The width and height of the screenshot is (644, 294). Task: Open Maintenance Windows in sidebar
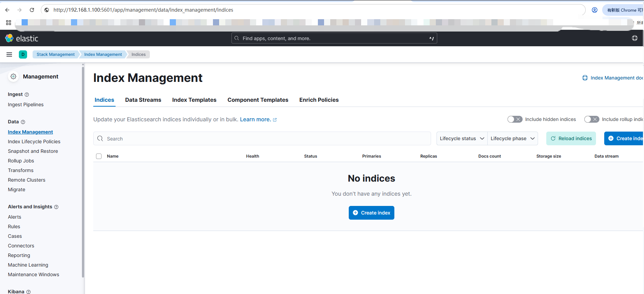(x=34, y=274)
